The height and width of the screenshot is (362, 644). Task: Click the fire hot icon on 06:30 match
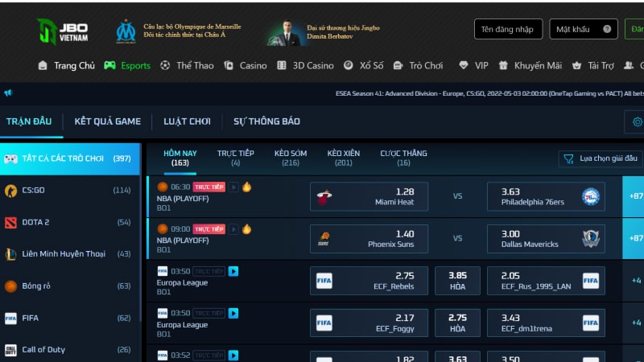(x=246, y=187)
